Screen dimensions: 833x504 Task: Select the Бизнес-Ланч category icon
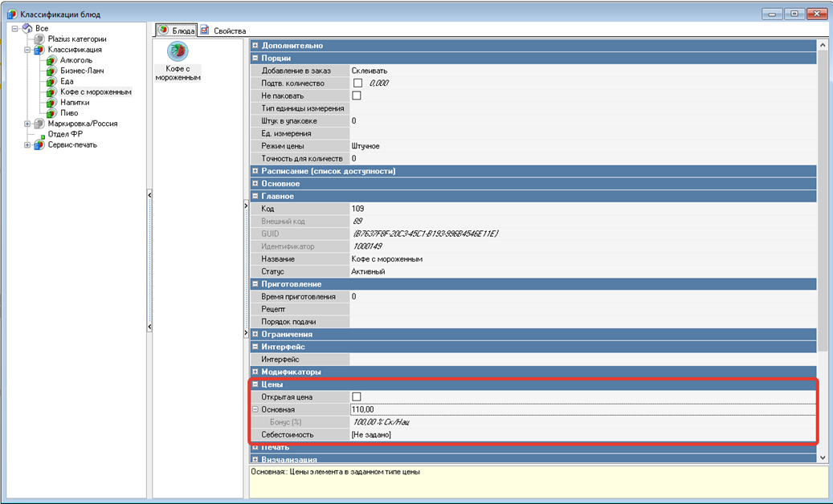[x=51, y=71]
